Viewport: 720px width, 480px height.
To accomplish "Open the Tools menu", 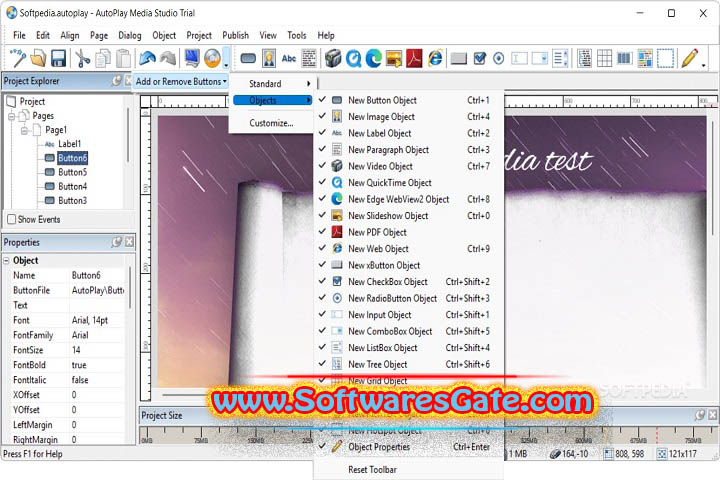I will click(x=297, y=35).
